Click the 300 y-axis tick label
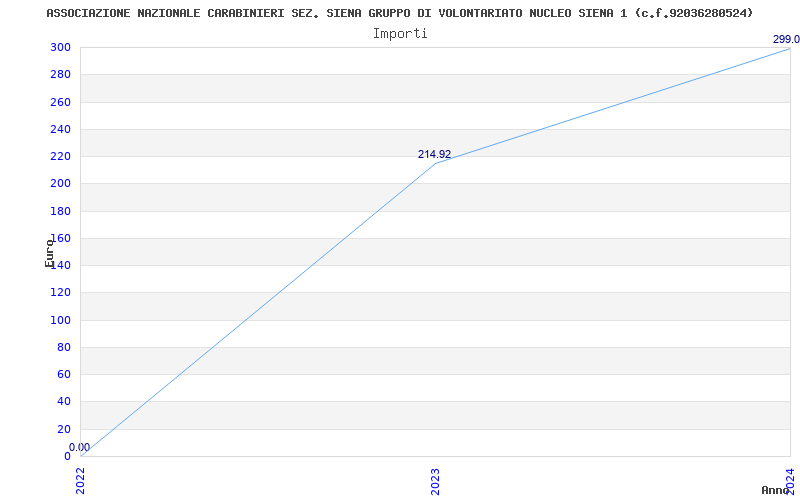The width and height of the screenshot is (800, 500). [x=60, y=47]
